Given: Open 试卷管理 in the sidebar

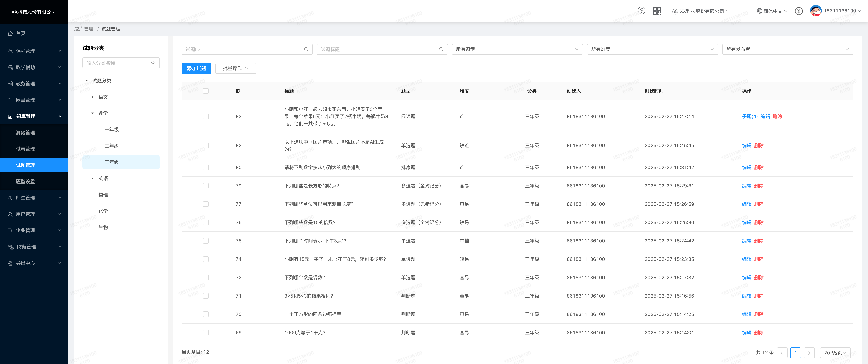Looking at the screenshot, I should (x=26, y=149).
